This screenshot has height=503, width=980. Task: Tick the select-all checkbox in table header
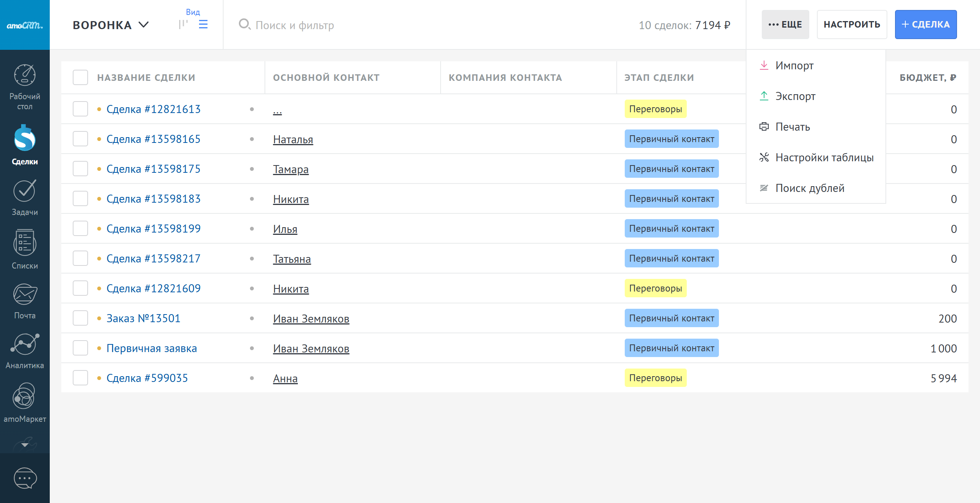[x=80, y=77]
